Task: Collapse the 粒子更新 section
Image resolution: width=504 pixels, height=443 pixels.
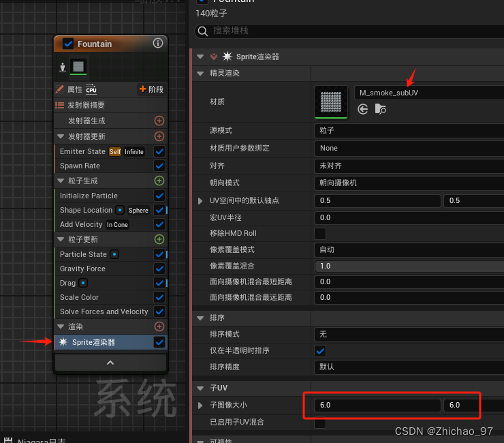Action: pyautogui.click(x=61, y=239)
